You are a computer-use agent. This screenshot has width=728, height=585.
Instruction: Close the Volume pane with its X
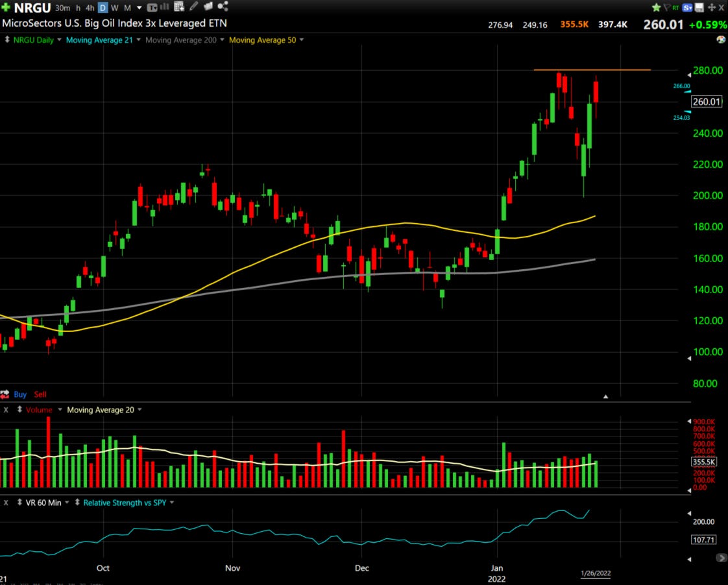click(6, 410)
